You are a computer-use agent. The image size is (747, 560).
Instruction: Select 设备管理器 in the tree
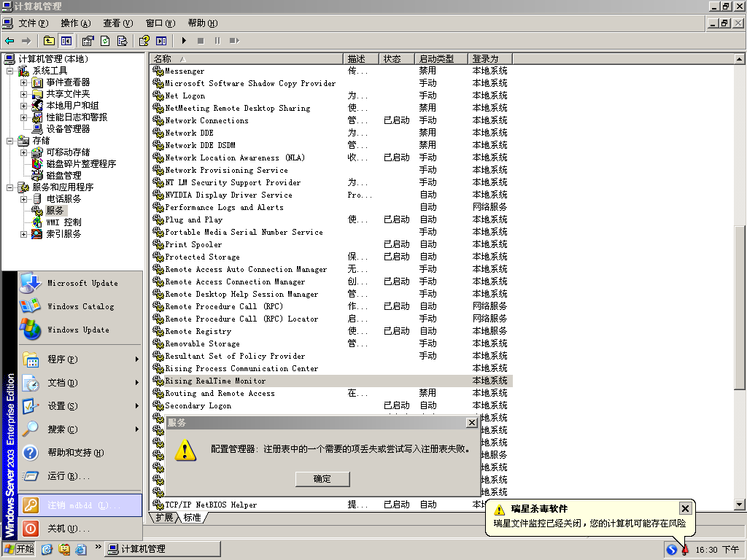[x=68, y=129]
